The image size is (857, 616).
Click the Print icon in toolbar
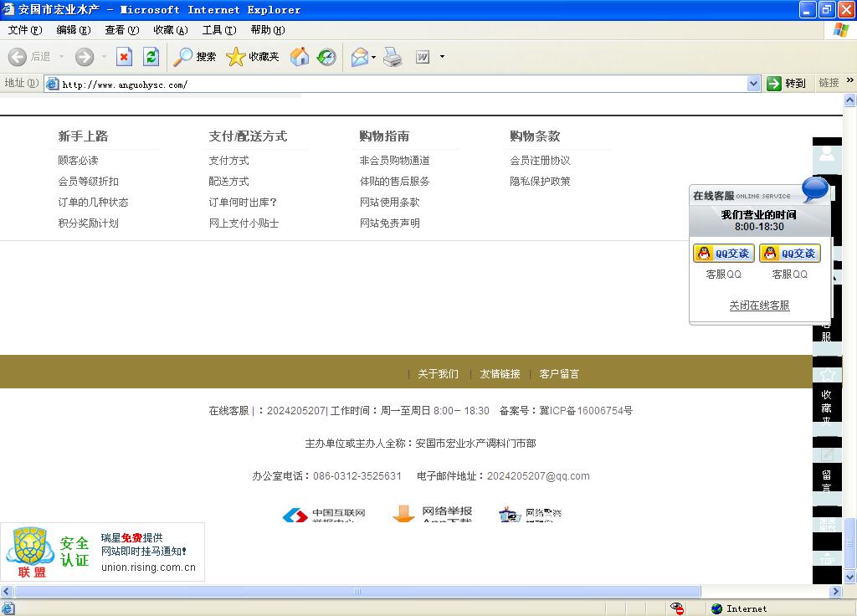pyautogui.click(x=393, y=57)
